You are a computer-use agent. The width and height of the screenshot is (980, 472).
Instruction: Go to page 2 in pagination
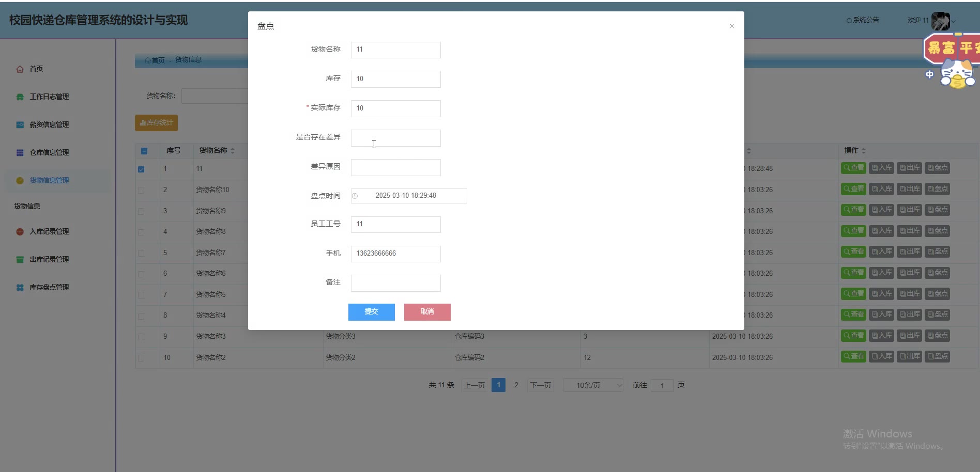pyautogui.click(x=516, y=385)
